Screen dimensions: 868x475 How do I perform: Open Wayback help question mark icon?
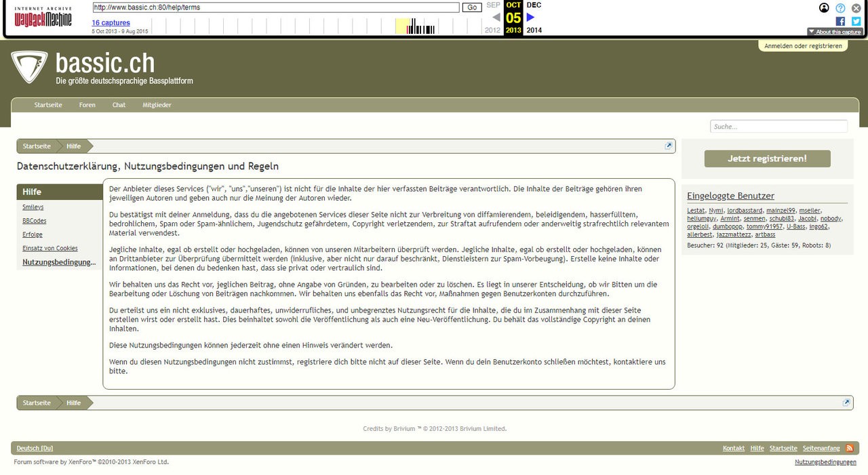coord(840,8)
